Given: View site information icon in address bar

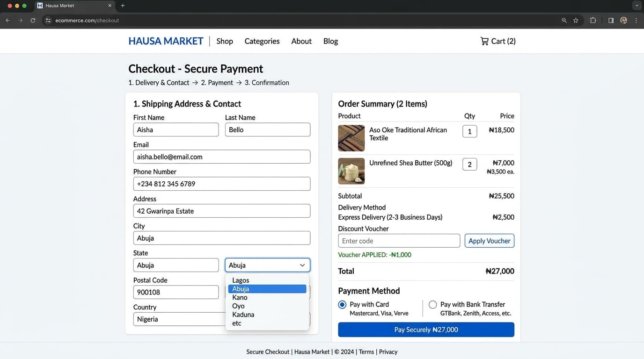Looking at the screenshot, I should [48, 21].
